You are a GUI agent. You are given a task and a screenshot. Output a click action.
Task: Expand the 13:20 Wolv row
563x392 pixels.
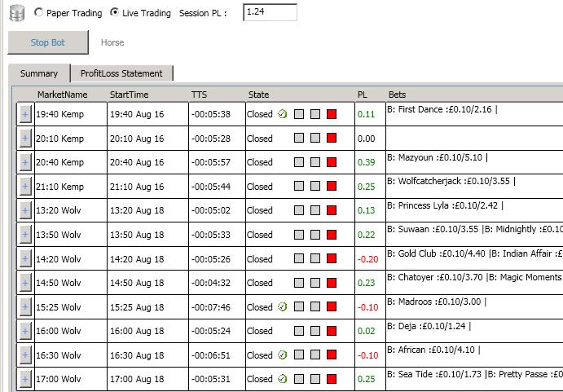point(25,210)
